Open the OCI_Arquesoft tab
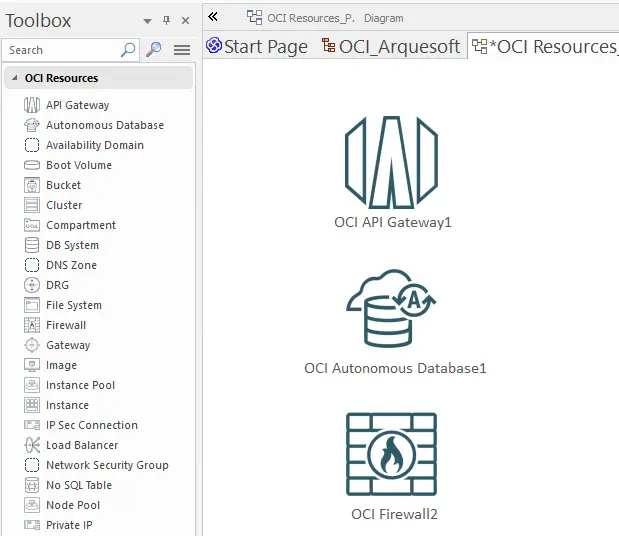This screenshot has height=536, width=619. coord(391,46)
